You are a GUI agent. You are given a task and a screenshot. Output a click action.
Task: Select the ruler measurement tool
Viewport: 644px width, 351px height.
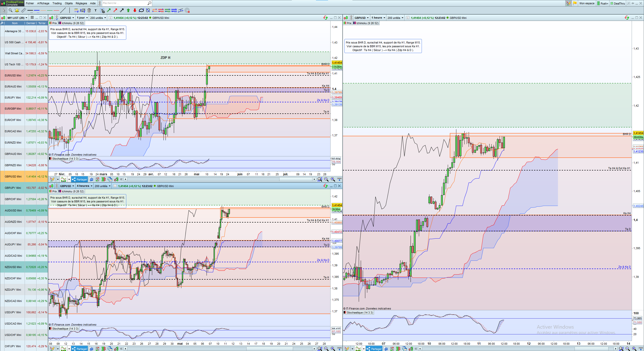point(23,10)
